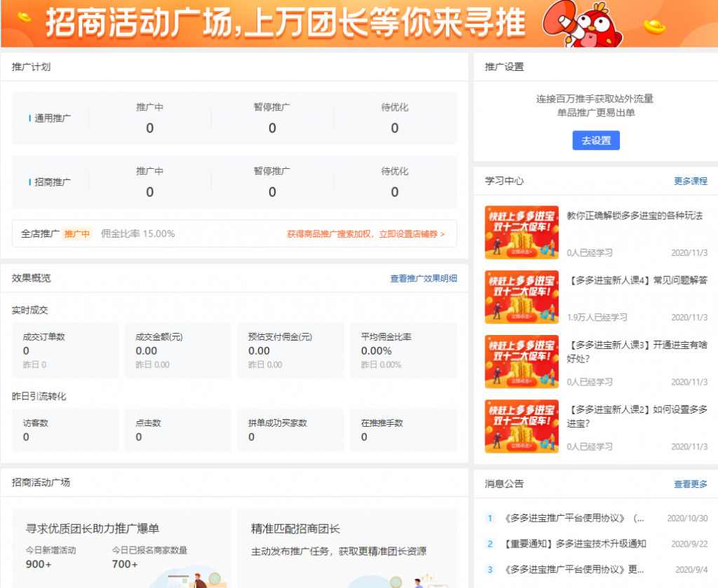Viewport: 718px width, 588px height.
Task: Open course title 教你正确解锁多多进宝的各种玩法
Action: point(635,216)
